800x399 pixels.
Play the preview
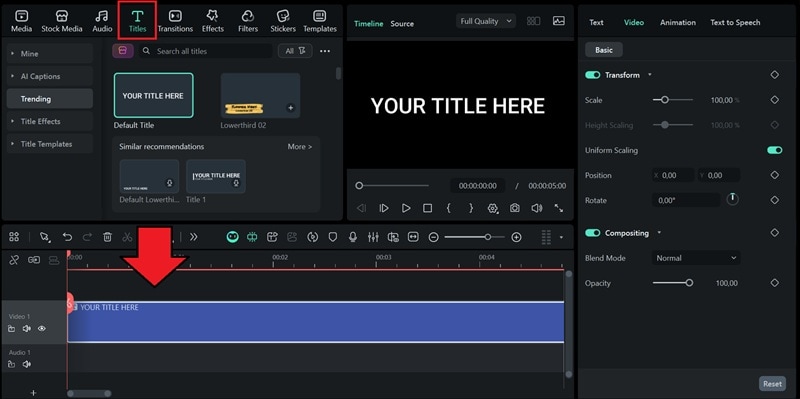(406, 208)
